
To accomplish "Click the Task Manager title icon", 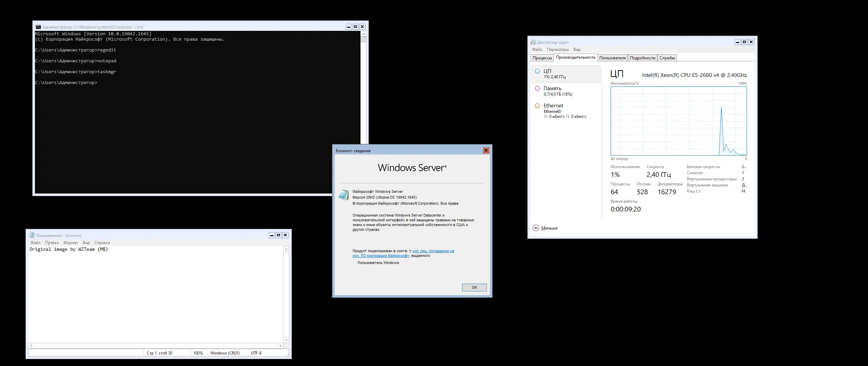I will tap(533, 42).
